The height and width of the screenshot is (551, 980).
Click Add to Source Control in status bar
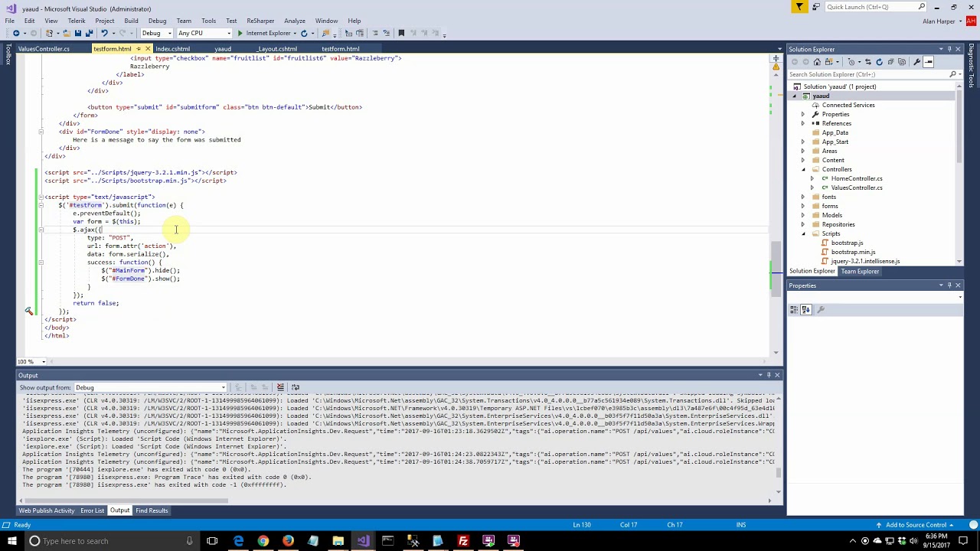coord(916,525)
